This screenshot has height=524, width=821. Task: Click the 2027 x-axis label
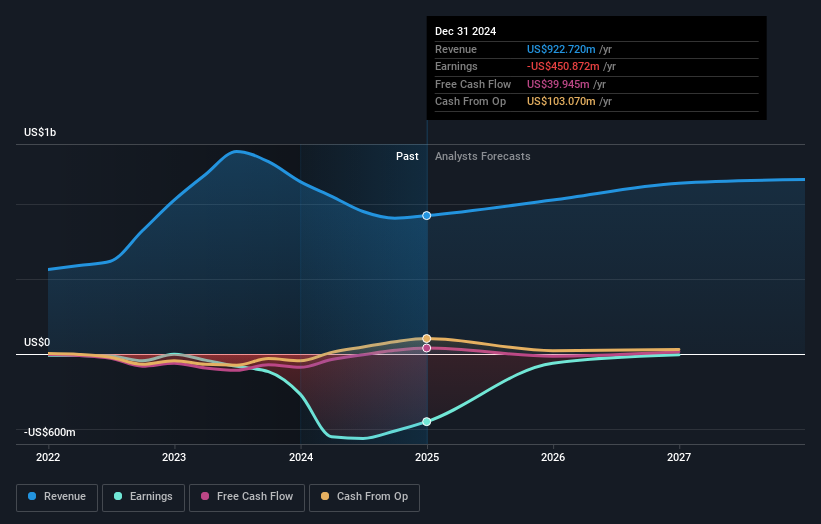[x=679, y=457]
